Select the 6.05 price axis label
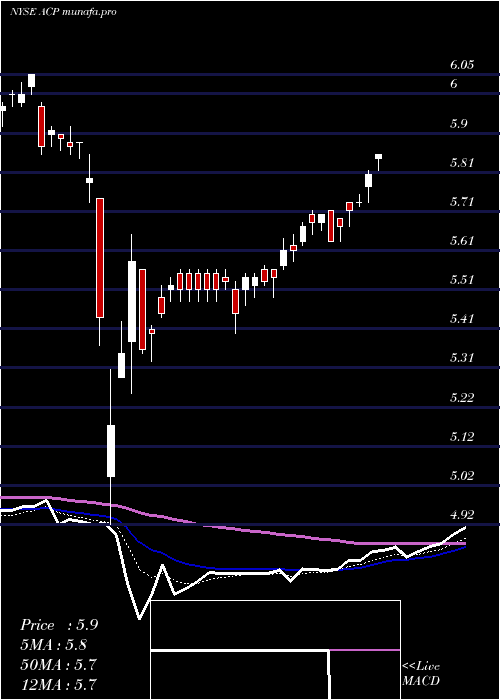 462,65
